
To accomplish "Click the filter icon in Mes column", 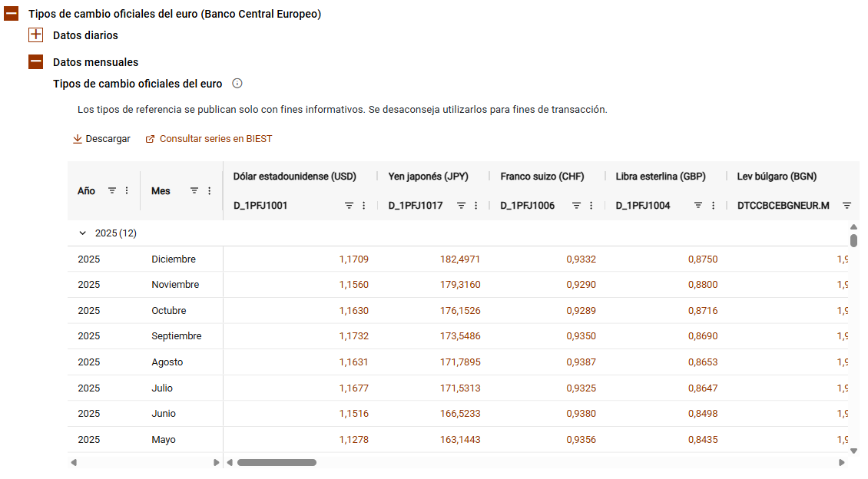I will (195, 190).
